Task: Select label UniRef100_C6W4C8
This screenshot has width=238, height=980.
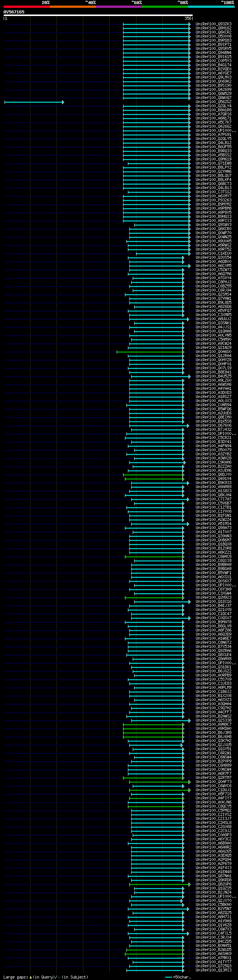Action: (x=213, y=557)
